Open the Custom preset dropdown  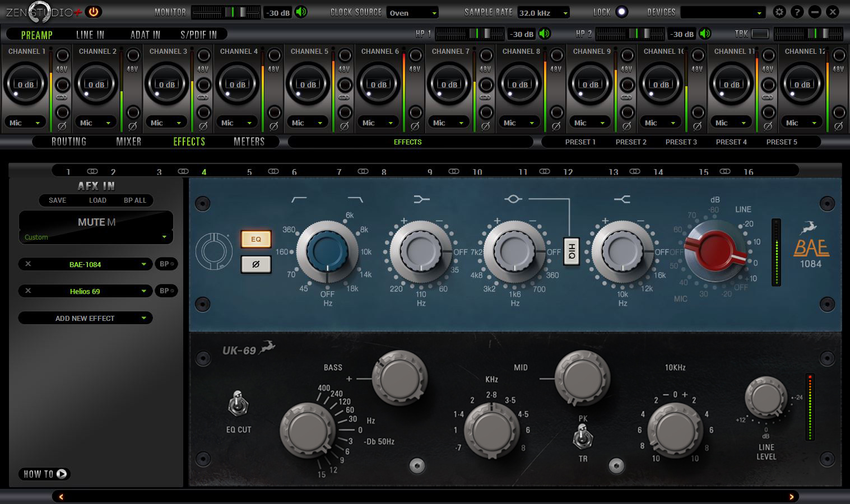[x=96, y=237]
